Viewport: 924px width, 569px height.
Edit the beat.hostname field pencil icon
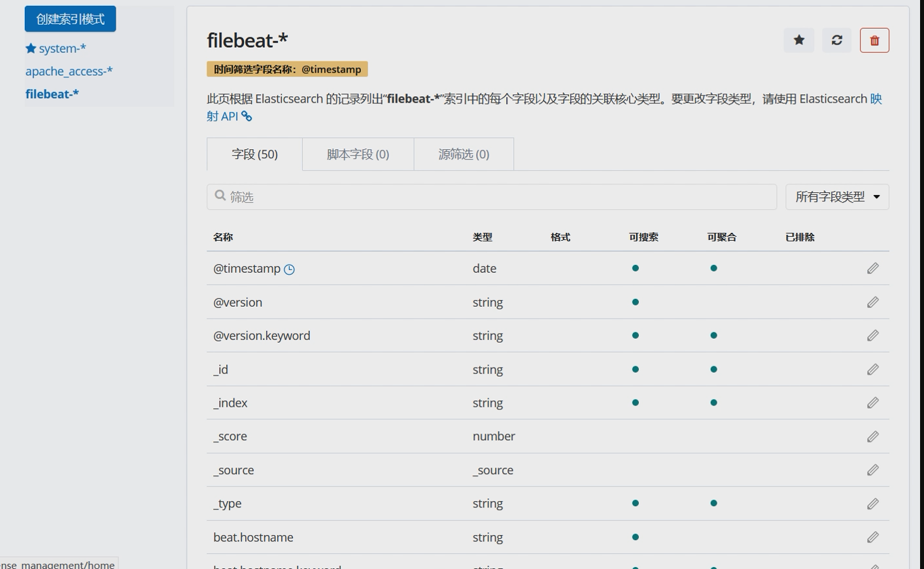tap(873, 537)
